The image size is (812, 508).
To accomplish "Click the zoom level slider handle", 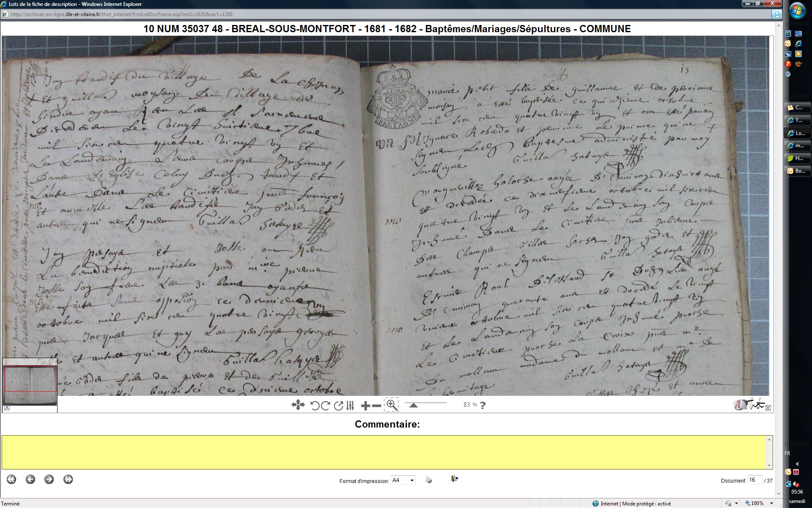I will [x=414, y=406].
